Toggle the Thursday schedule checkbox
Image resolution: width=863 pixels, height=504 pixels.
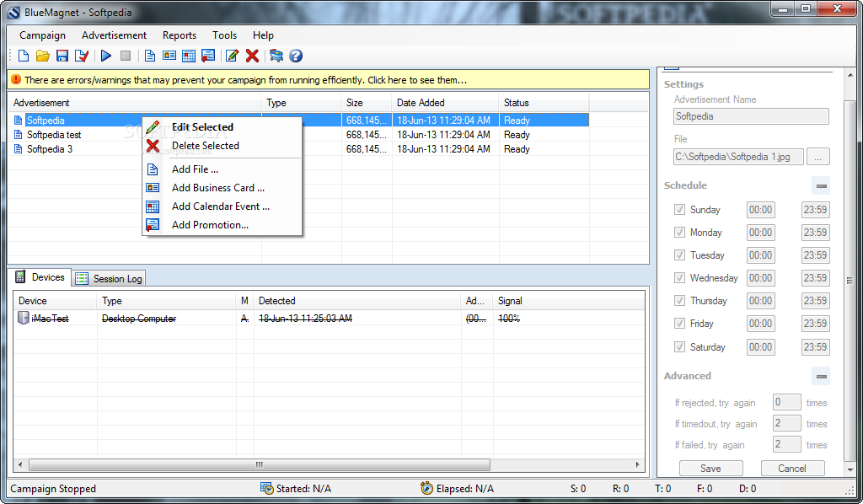click(680, 301)
